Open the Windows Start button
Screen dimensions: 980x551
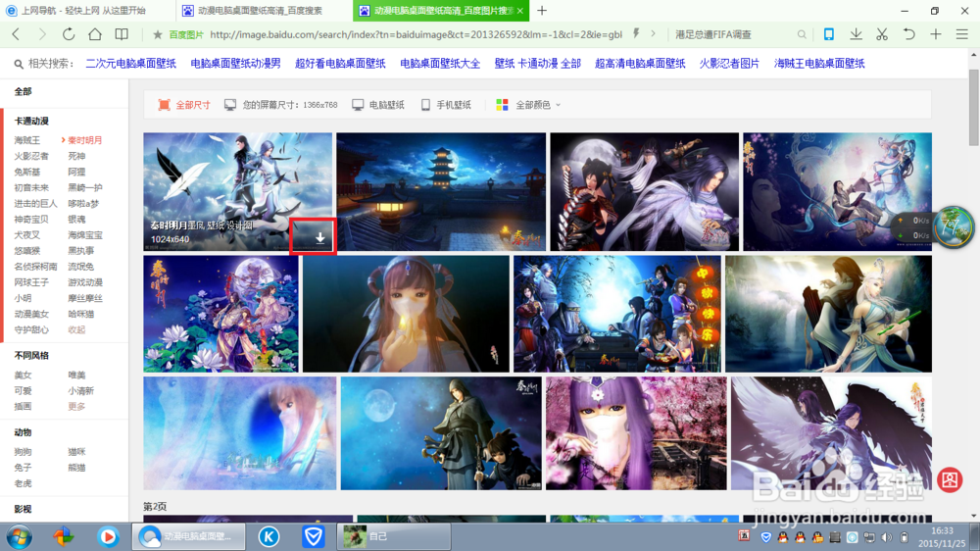point(20,536)
